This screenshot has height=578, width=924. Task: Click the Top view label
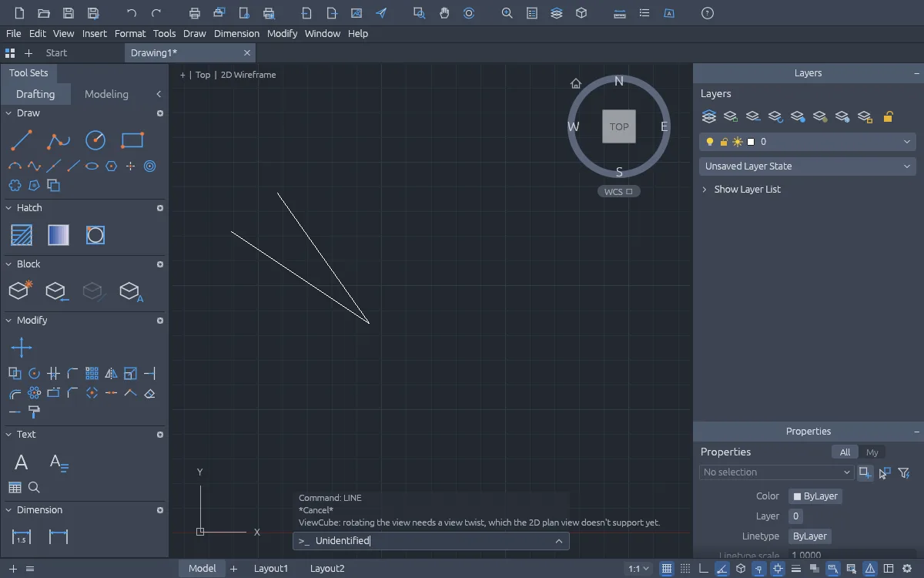(203, 75)
